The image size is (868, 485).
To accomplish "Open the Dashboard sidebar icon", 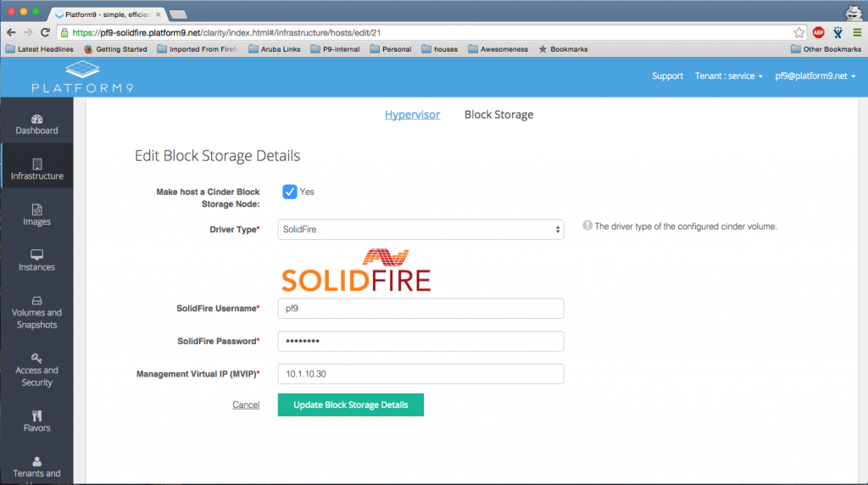I will tap(36, 120).
